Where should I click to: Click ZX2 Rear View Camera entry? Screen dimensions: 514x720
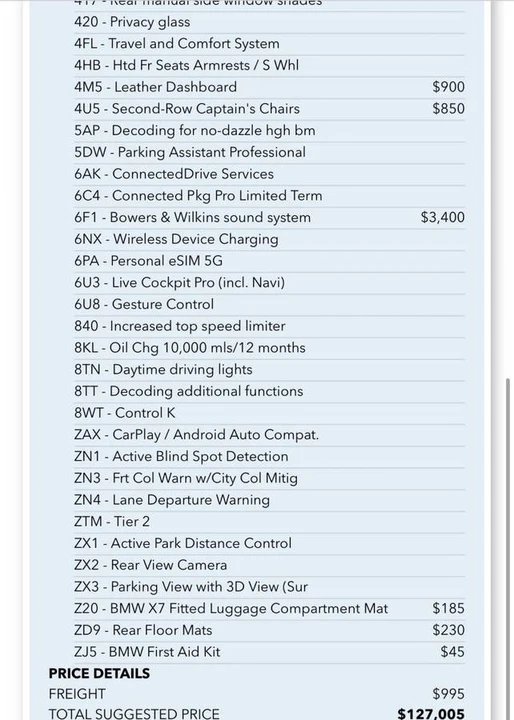click(269, 565)
